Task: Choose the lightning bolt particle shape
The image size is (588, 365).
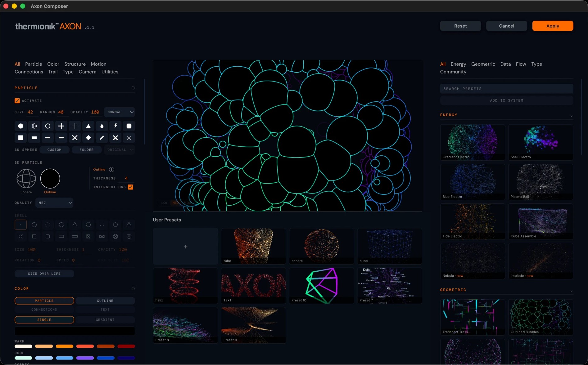Action: (x=115, y=126)
